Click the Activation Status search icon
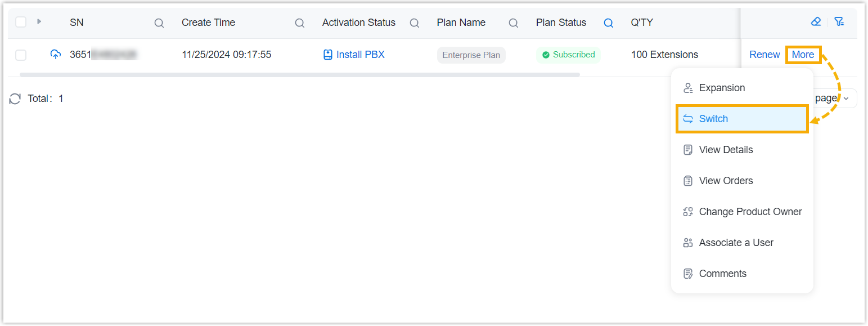This screenshot has height=326, width=868. [415, 23]
